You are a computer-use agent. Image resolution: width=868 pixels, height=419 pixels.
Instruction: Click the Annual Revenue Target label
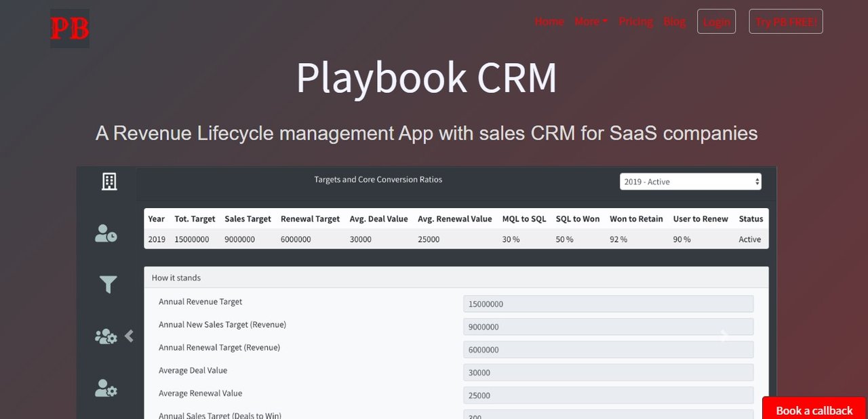pos(201,302)
